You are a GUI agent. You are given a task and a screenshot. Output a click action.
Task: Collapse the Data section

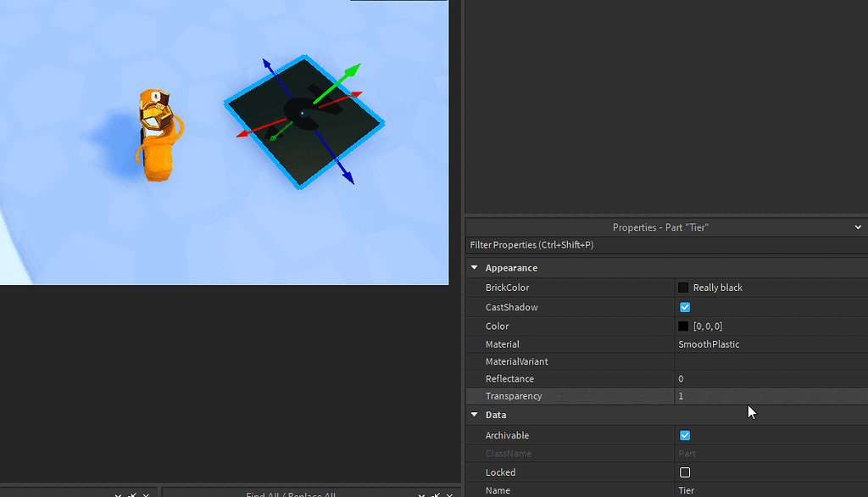tap(474, 415)
